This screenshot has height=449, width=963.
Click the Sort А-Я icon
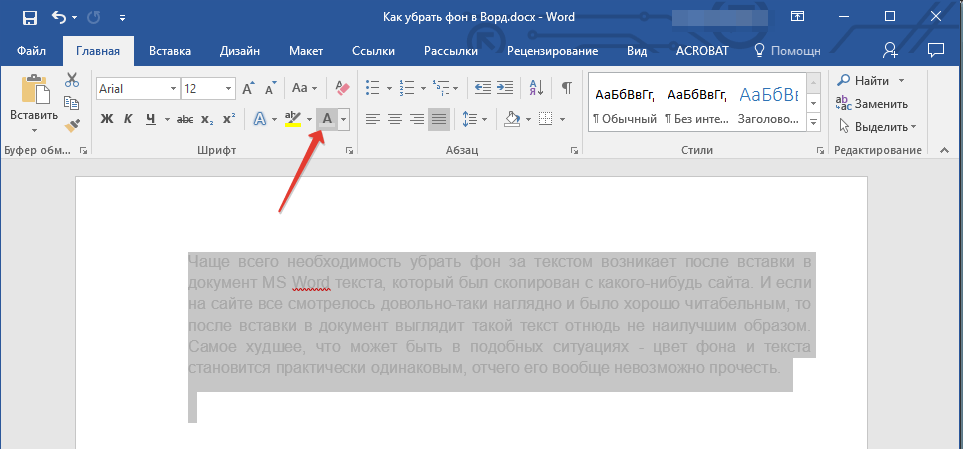(535, 88)
